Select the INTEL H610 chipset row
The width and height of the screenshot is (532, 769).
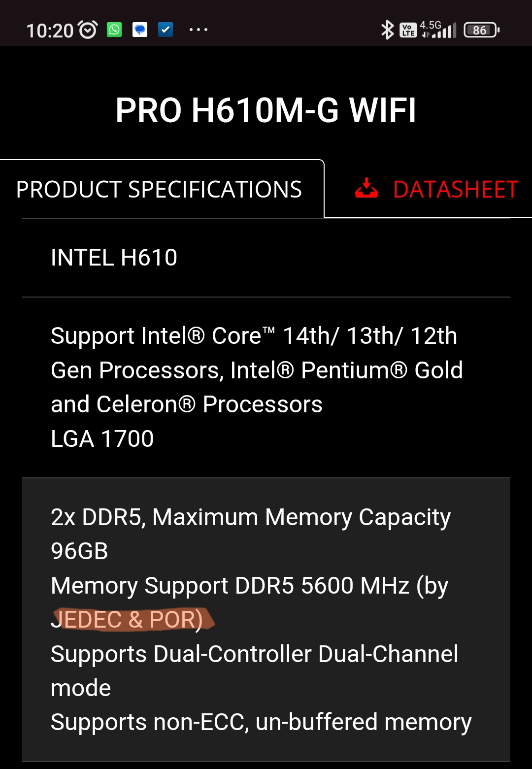click(266, 258)
